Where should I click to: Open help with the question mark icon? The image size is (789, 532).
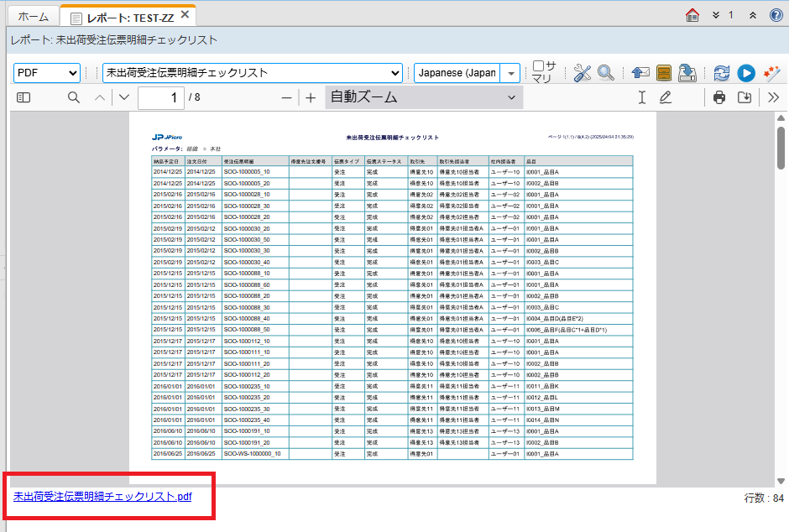click(x=776, y=15)
